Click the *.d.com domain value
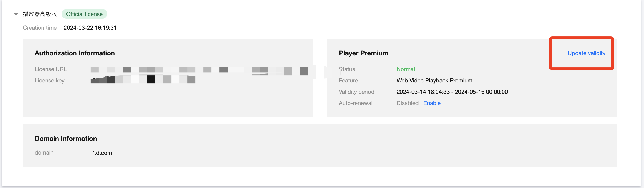The height and width of the screenshot is (188, 644). [x=102, y=153]
